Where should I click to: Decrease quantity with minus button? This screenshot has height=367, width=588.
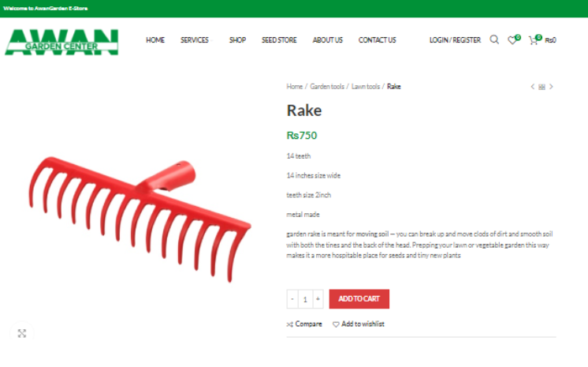(x=292, y=299)
